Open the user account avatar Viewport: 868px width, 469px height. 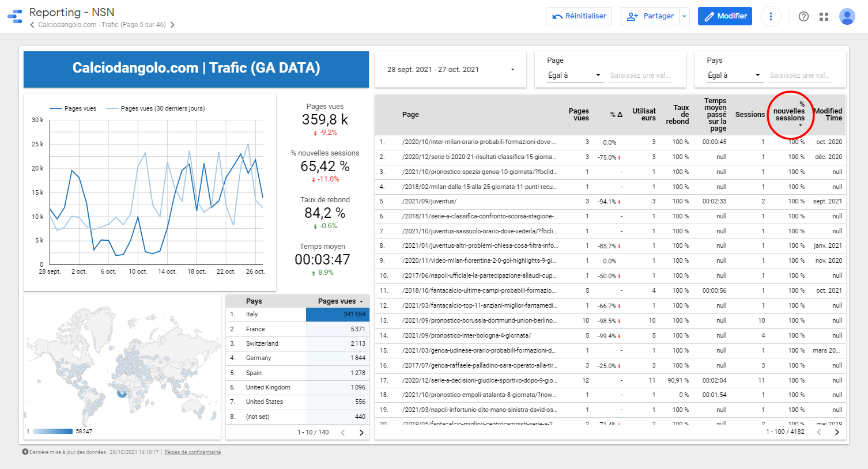(x=847, y=17)
